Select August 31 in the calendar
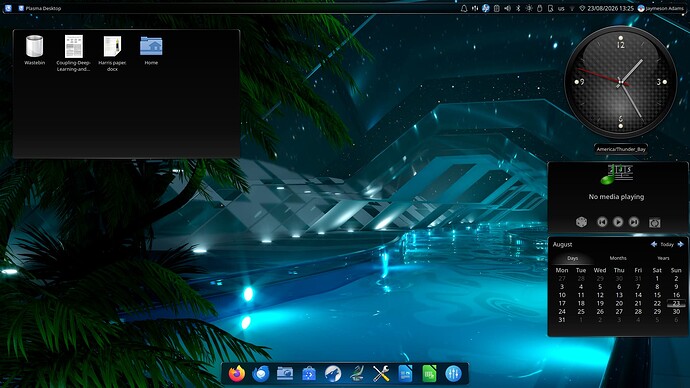This screenshot has width=690, height=388. (x=562, y=320)
